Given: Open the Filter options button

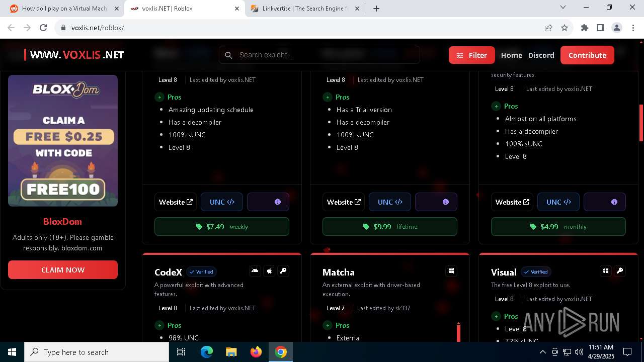Looking at the screenshot, I should click(x=472, y=55).
